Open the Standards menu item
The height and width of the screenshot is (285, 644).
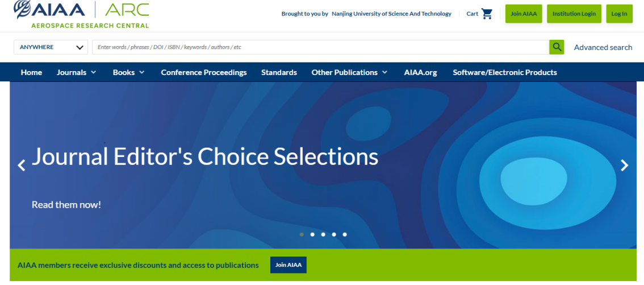[279, 72]
